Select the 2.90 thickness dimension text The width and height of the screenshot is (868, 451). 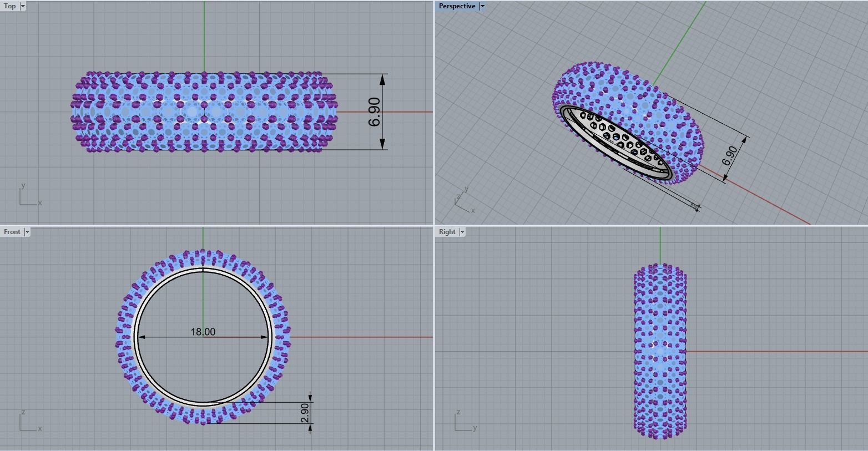304,413
